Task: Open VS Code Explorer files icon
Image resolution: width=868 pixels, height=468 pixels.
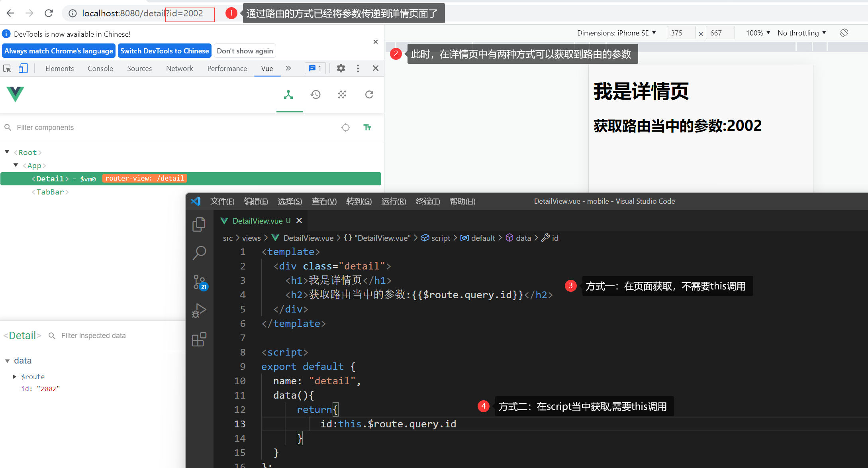Action: [x=199, y=224]
